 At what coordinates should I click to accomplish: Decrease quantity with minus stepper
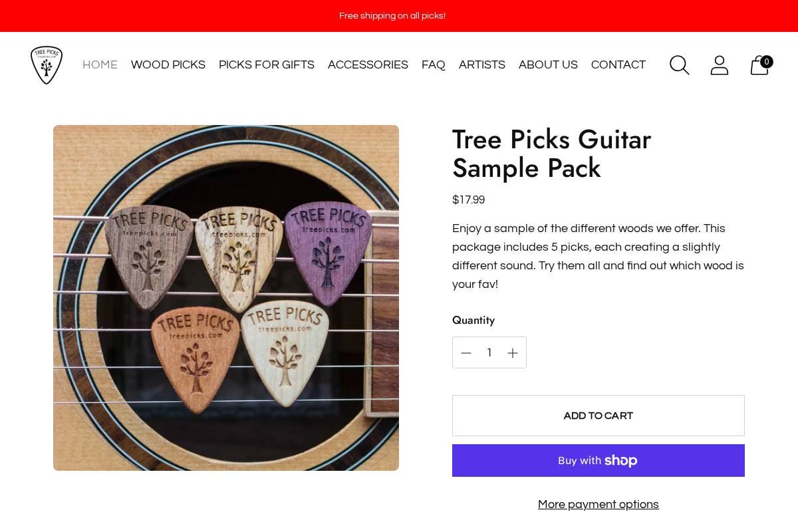[466, 352]
